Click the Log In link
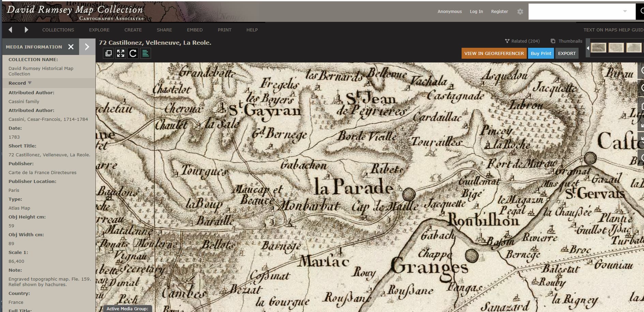The height and width of the screenshot is (312, 644). 476,12
